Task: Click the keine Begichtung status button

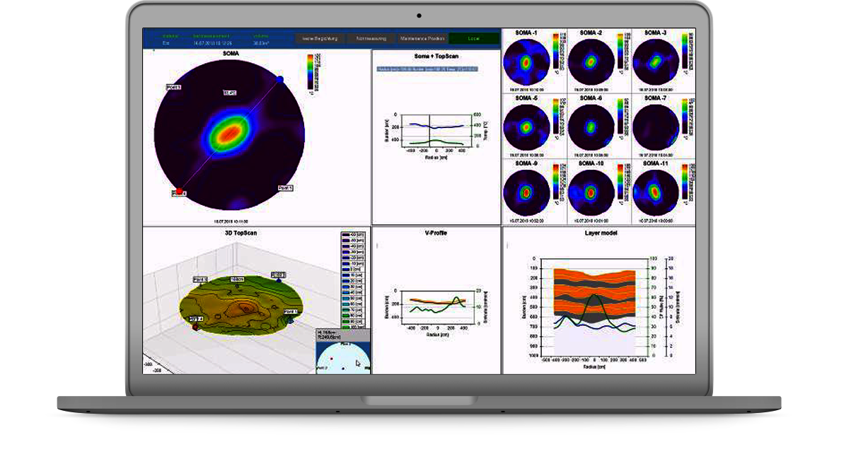Action: tap(320, 38)
